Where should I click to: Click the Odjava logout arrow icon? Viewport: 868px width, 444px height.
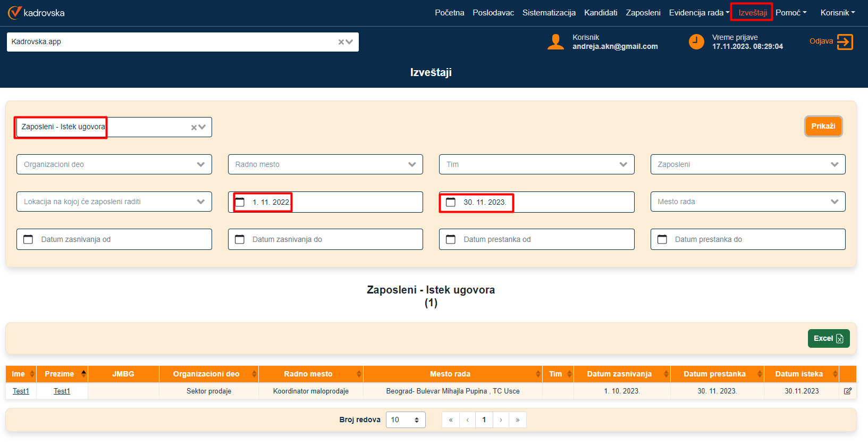pyautogui.click(x=845, y=41)
